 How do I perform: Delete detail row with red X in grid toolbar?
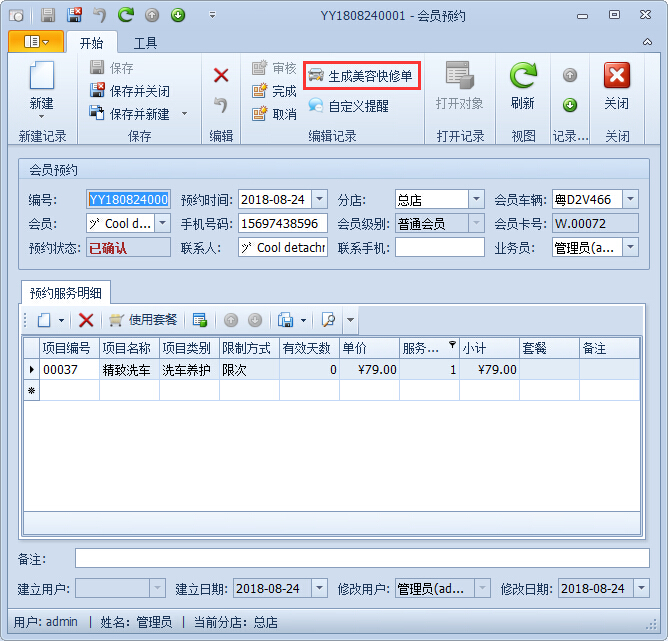(86, 320)
